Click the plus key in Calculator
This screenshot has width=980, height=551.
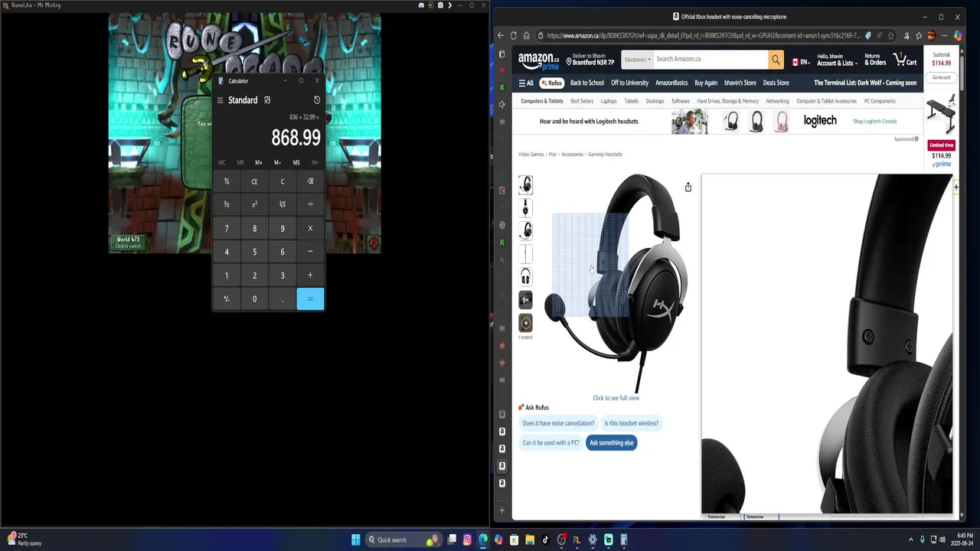pos(310,275)
